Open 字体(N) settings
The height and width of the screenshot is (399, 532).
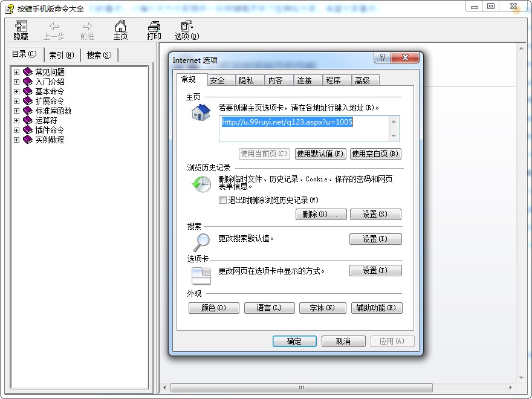point(323,308)
